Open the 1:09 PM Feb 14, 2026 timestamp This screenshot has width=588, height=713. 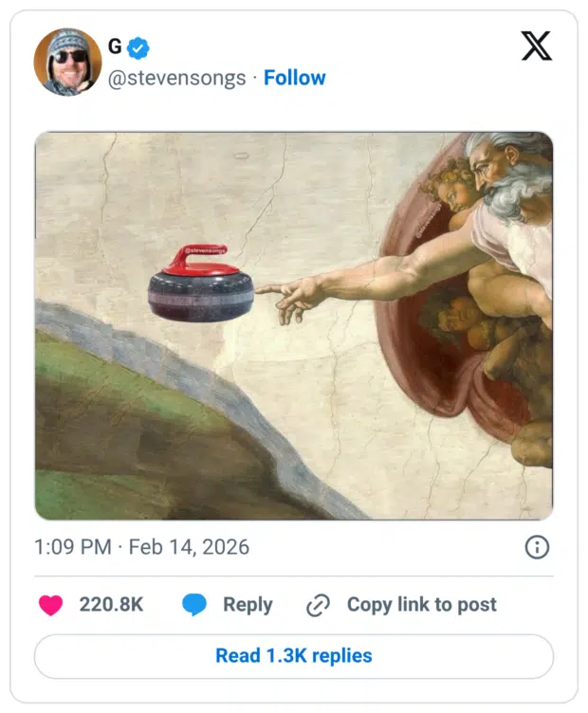point(141,547)
